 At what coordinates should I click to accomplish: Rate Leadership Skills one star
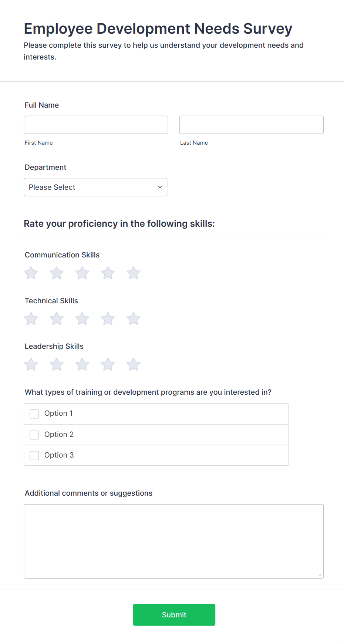point(31,364)
